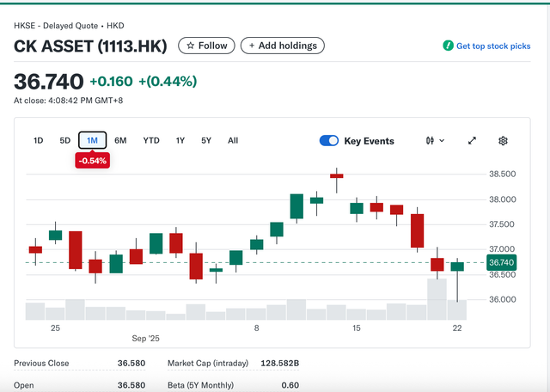Click the CK ASSET (1113.HK) title
This screenshot has height=392, width=550.
pos(90,46)
